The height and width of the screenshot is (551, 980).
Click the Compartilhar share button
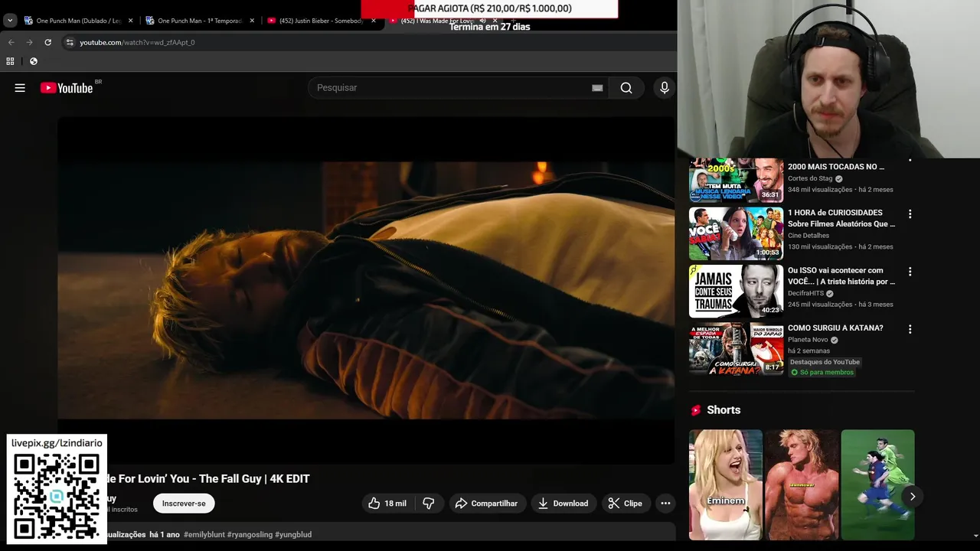click(487, 503)
